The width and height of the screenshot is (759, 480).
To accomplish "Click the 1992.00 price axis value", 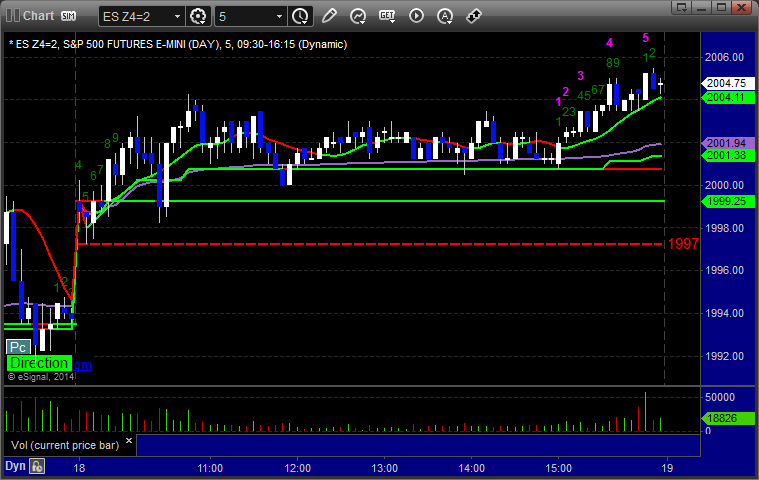I will pos(724,356).
